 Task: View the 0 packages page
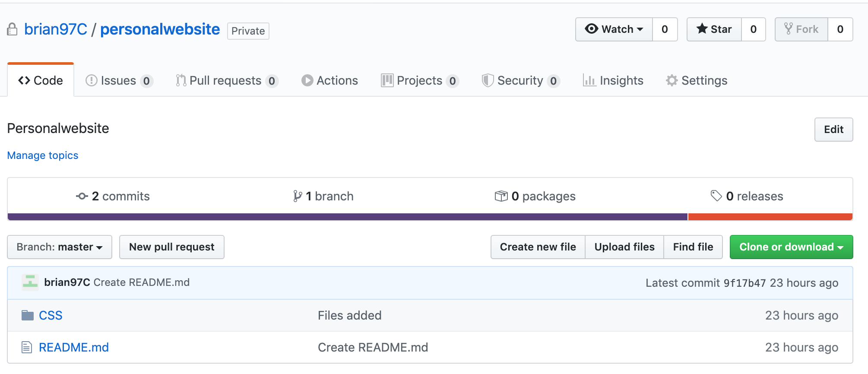pyautogui.click(x=535, y=196)
